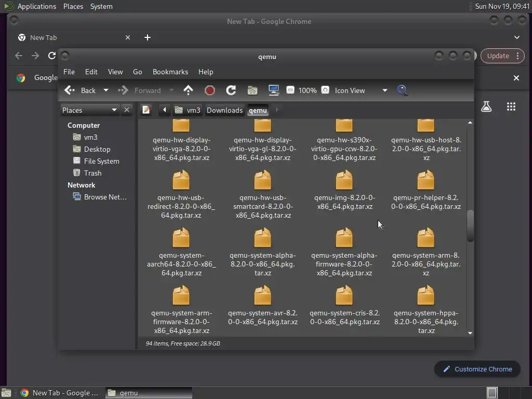Click the path bar left scroll arrow
Image resolution: width=532 pixels, height=399 pixels.
pyautogui.click(x=165, y=110)
